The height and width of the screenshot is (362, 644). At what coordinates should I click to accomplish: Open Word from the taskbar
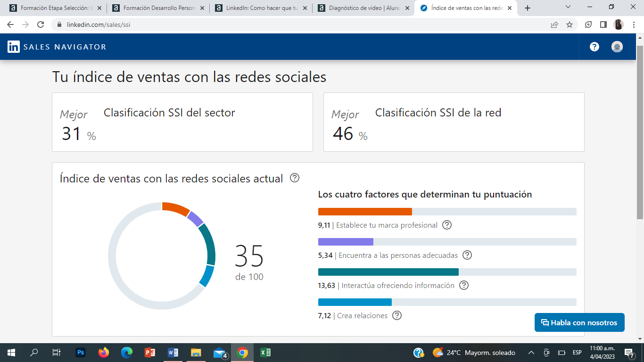(173, 353)
